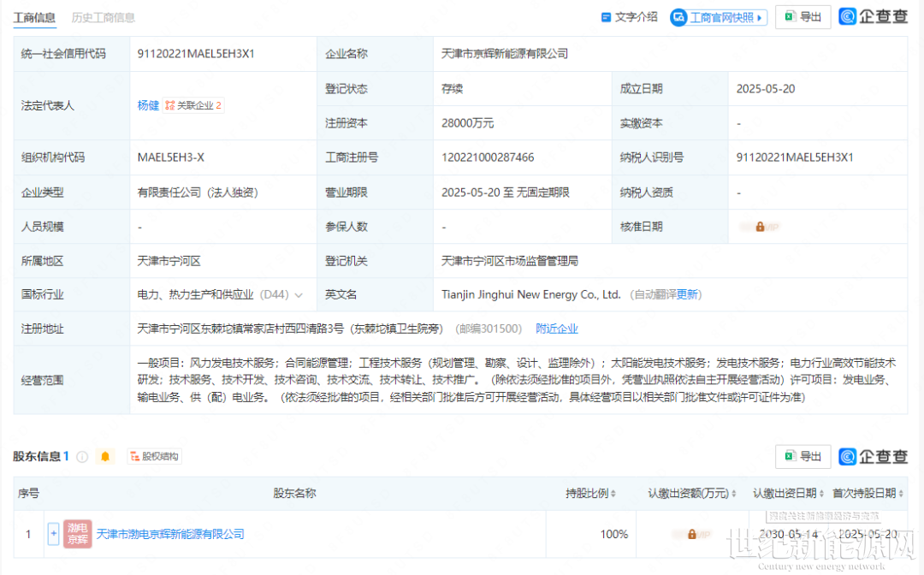Select registration status 存续

pos(452,88)
